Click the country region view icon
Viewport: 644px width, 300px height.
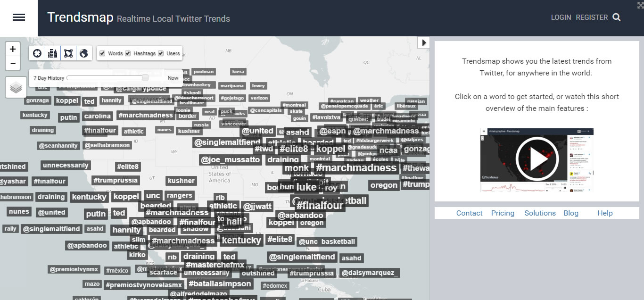click(68, 53)
